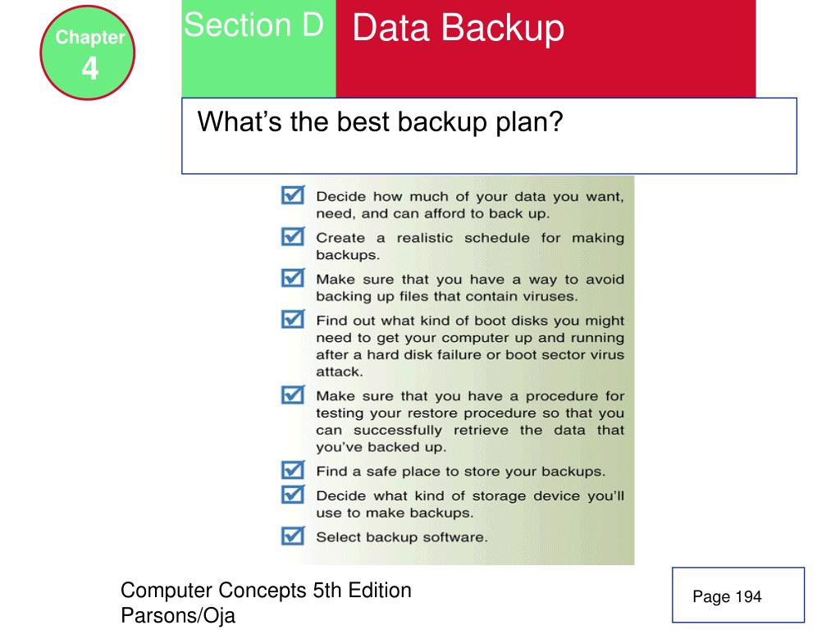This screenshot has width=840, height=630.
Task: Toggle checkbox for 'Create a realistic schedule'
Action: [x=293, y=236]
